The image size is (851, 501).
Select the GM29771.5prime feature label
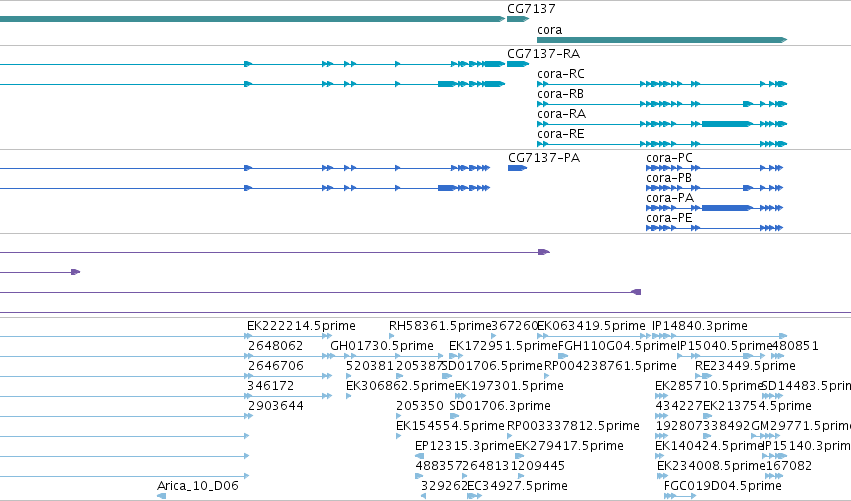[x=801, y=426]
